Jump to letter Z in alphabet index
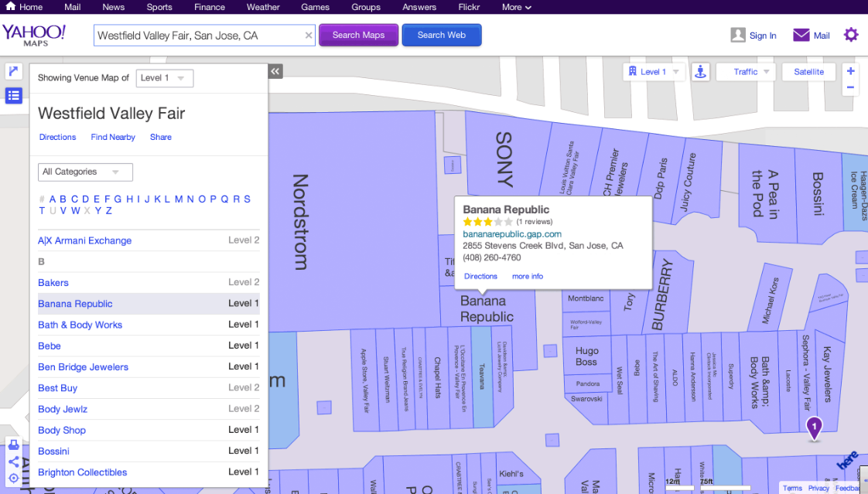 (108, 211)
